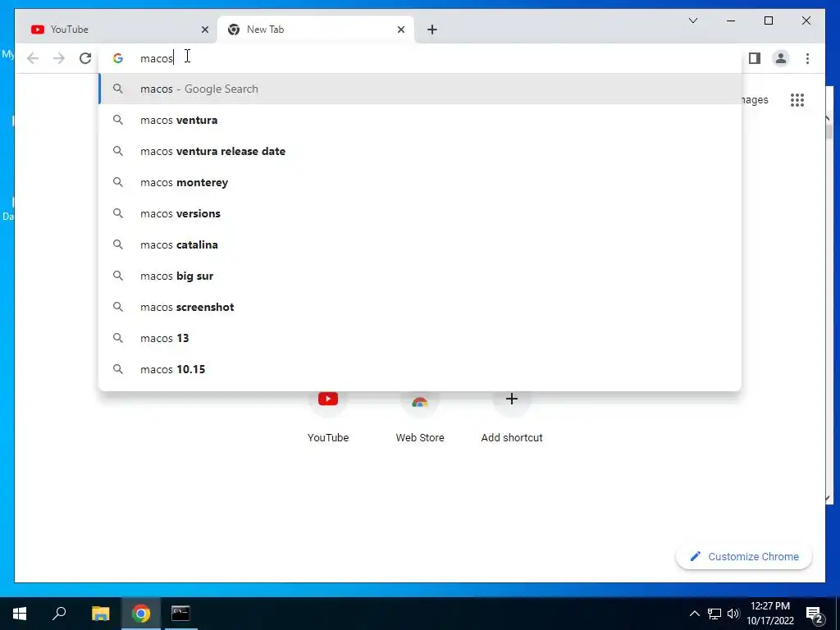Go back to the previous page
Viewport: 840px width, 630px height.
(33, 58)
